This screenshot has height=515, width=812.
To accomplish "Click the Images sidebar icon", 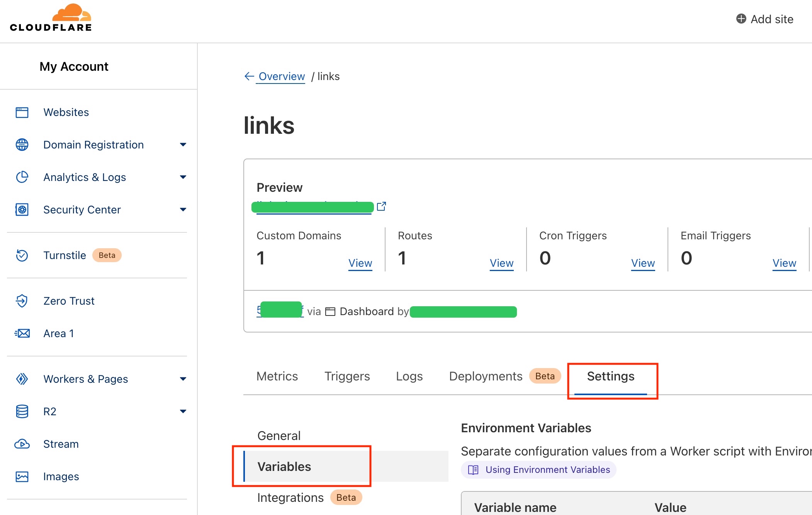I will point(22,476).
